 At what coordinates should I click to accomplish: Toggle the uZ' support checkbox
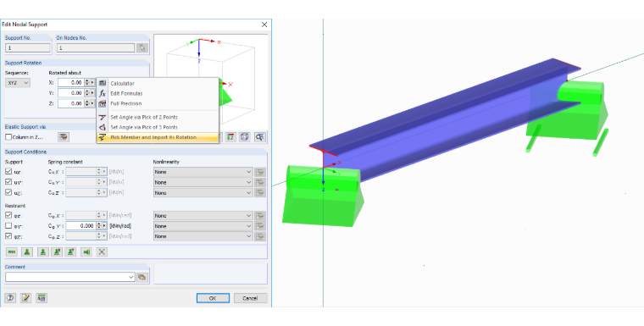(x=8, y=191)
